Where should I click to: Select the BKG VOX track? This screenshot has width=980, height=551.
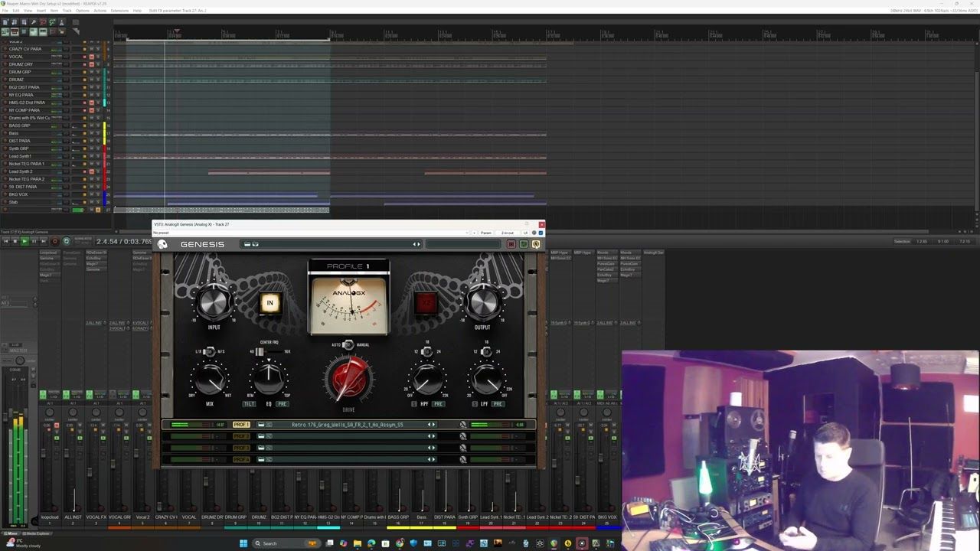pos(18,194)
